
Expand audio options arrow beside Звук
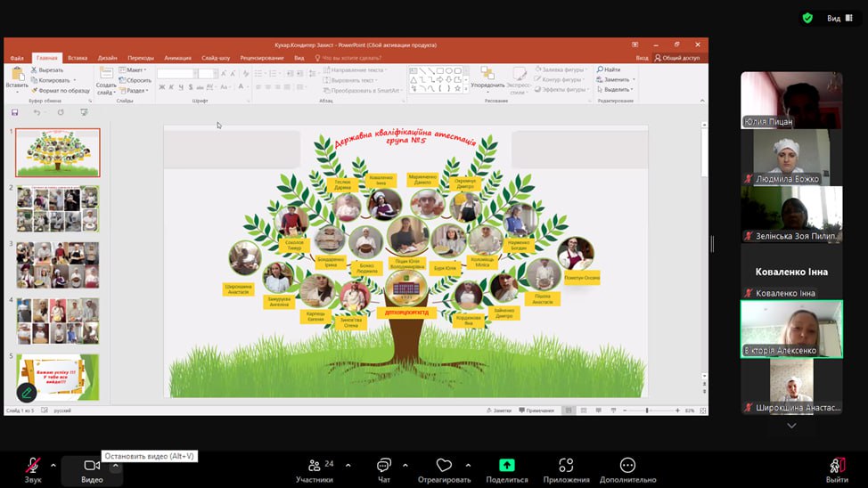[53, 465]
